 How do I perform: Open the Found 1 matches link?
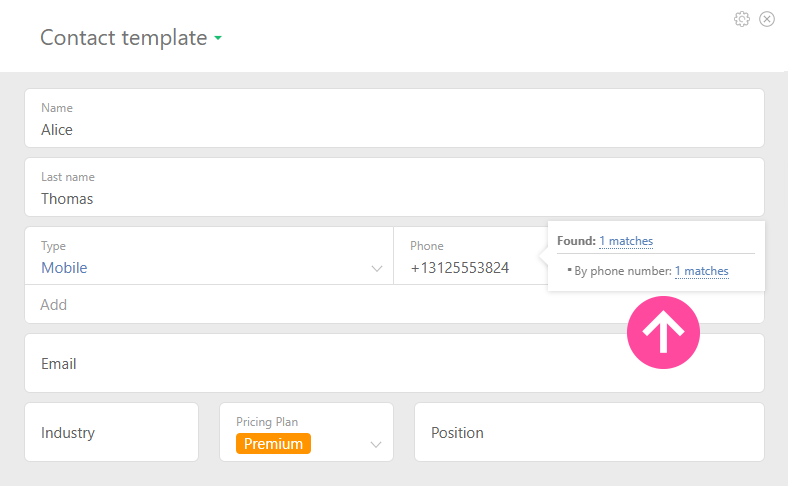(x=625, y=241)
